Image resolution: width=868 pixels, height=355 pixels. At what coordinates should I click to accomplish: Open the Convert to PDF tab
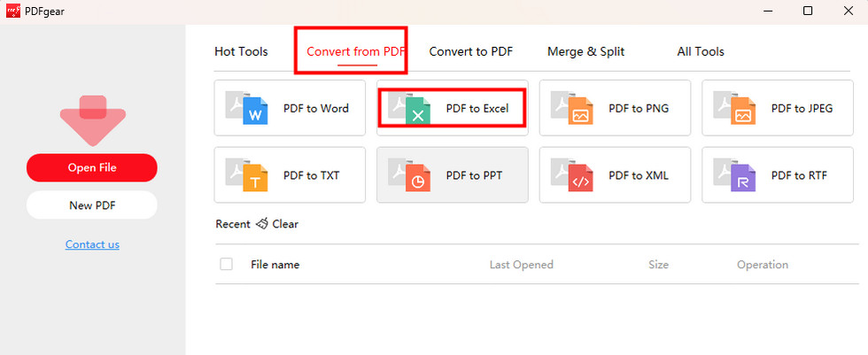click(471, 51)
